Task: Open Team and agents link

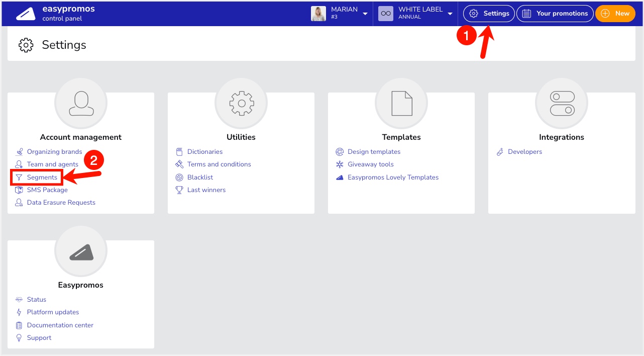Action: click(53, 164)
